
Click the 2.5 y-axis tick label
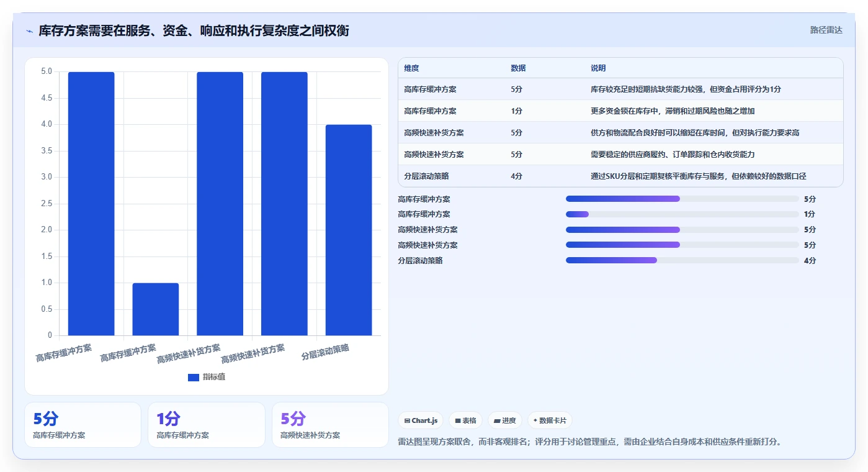coord(47,204)
